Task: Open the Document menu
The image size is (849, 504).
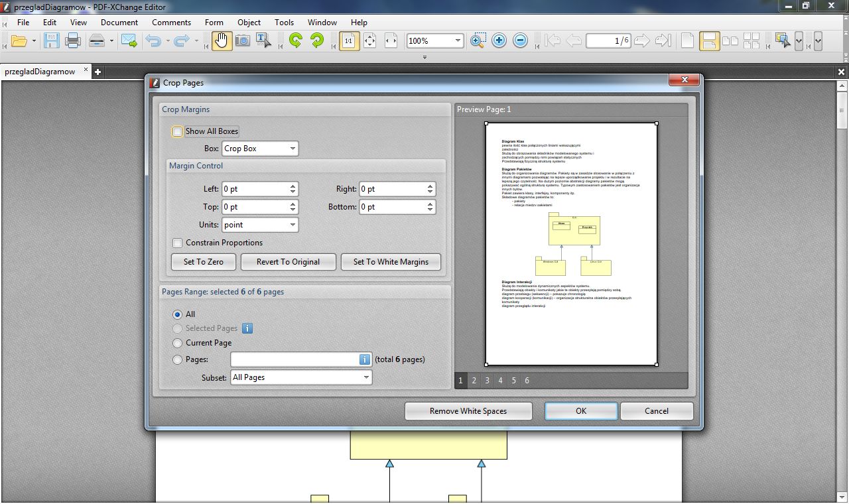Action: pos(119,22)
